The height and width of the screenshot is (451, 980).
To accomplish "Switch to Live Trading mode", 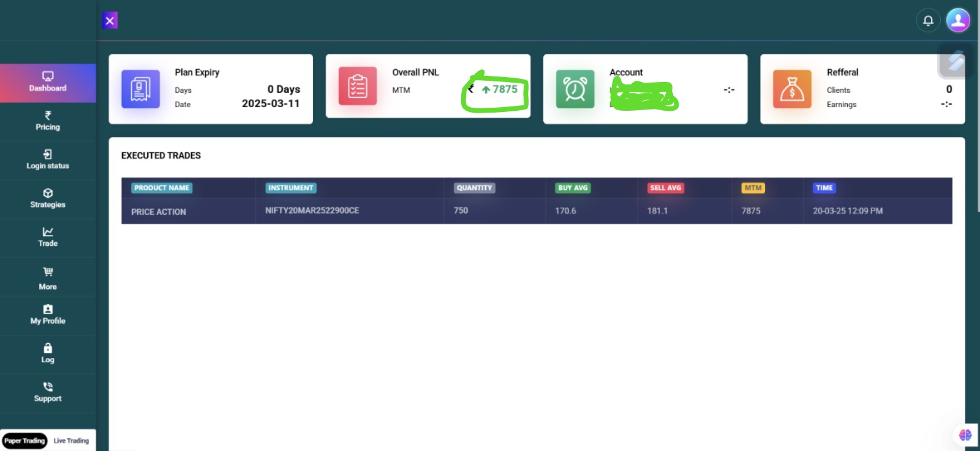I will point(71,441).
